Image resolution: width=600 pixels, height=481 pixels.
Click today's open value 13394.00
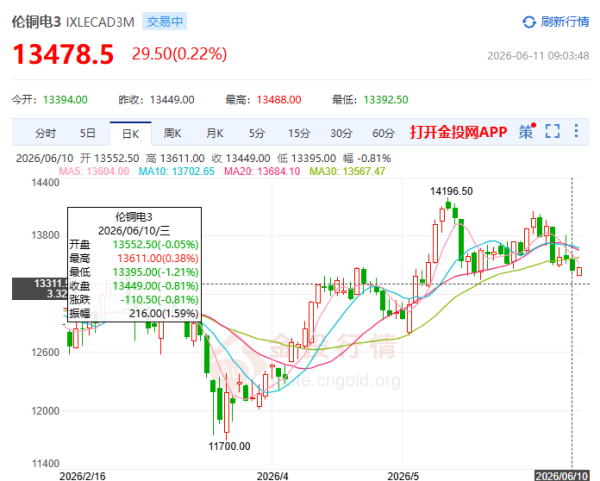pyautogui.click(x=65, y=100)
